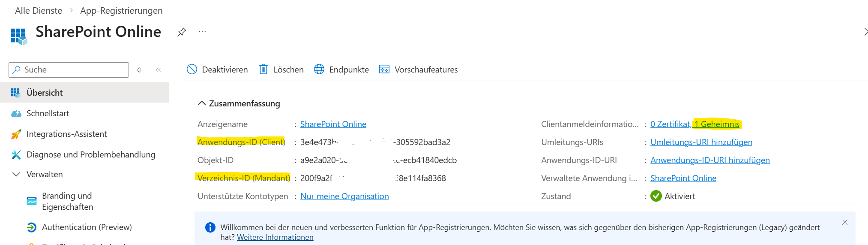Viewport: 868px width, 245px height.
Task: Open Vorschaufeatures in the toolbar
Action: click(419, 70)
